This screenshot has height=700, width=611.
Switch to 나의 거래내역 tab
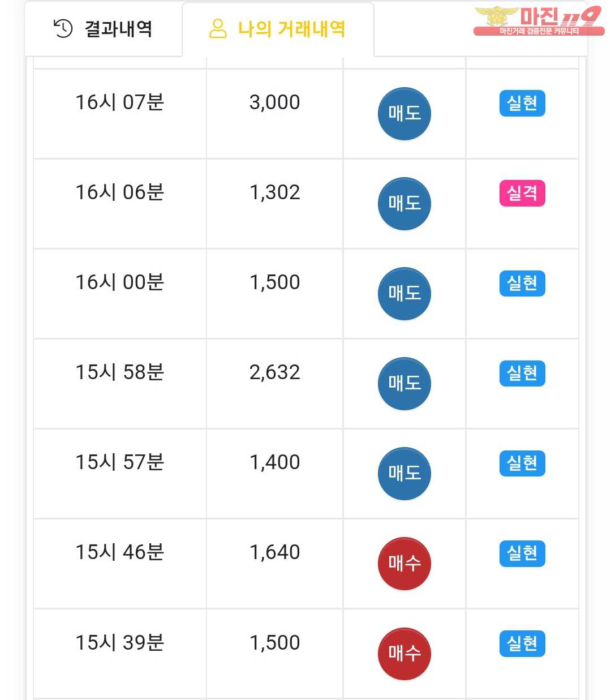click(x=278, y=29)
